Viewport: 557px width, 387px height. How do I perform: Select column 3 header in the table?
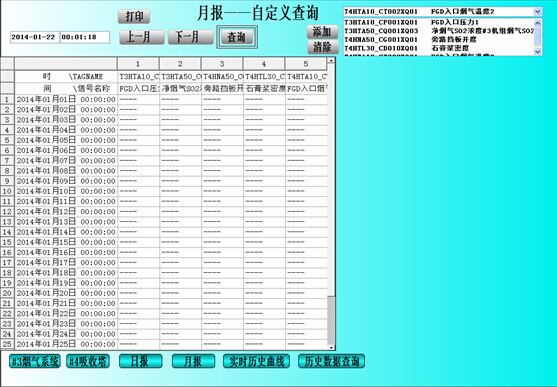[222, 64]
